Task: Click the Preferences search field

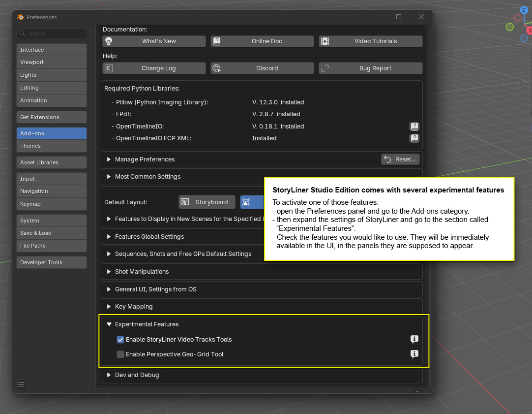Action: 52,33
